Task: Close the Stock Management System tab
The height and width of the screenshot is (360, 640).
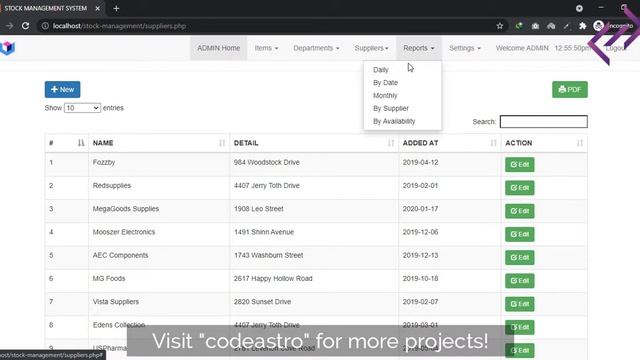Action: (x=98, y=8)
